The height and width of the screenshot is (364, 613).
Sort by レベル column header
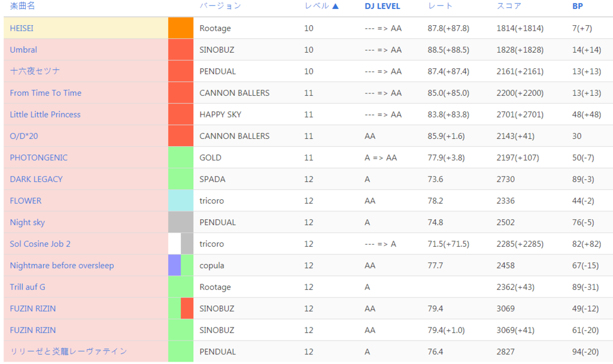point(317,6)
